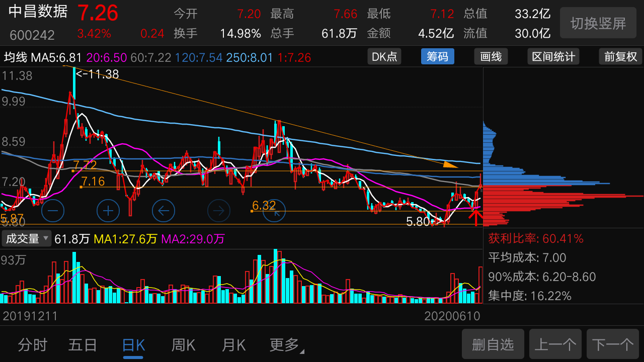Activate the 画线 drawing tool
The width and height of the screenshot is (644, 362).
click(491, 56)
